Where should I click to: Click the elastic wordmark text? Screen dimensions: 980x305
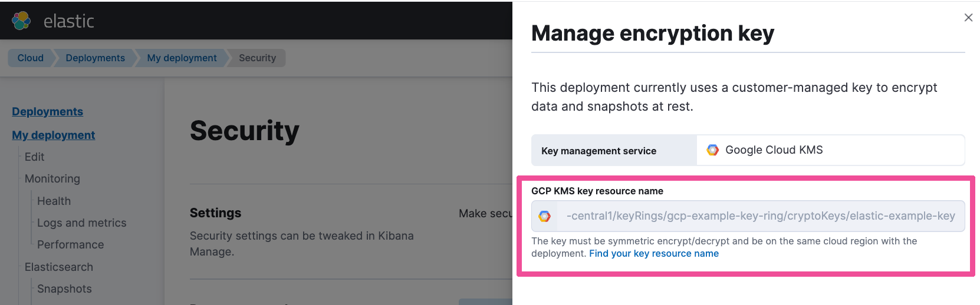[x=69, y=21]
